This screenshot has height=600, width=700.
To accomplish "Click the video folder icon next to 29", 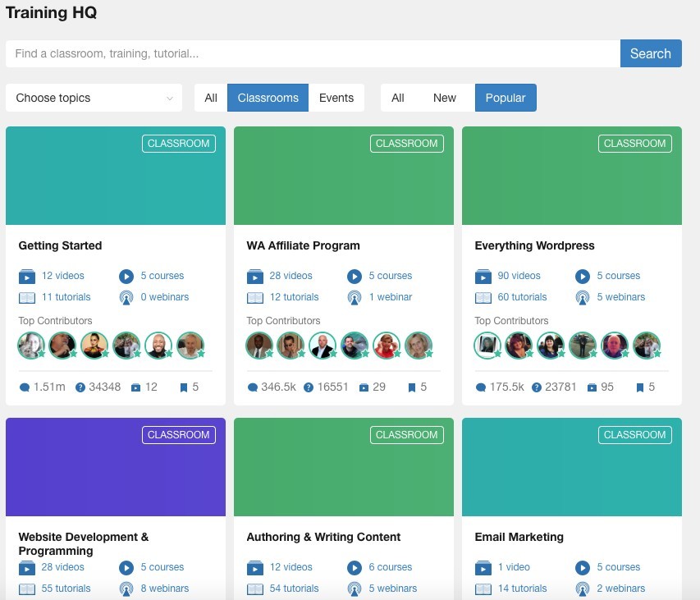I will point(364,387).
